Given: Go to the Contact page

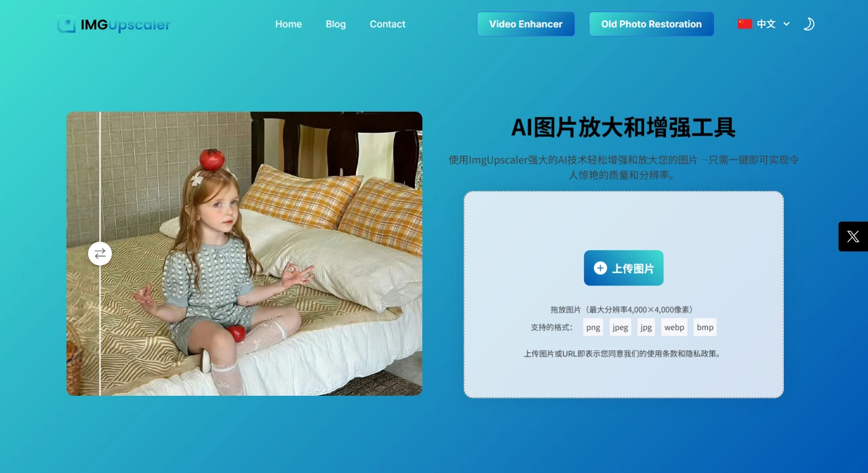Looking at the screenshot, I should (387, 24).
